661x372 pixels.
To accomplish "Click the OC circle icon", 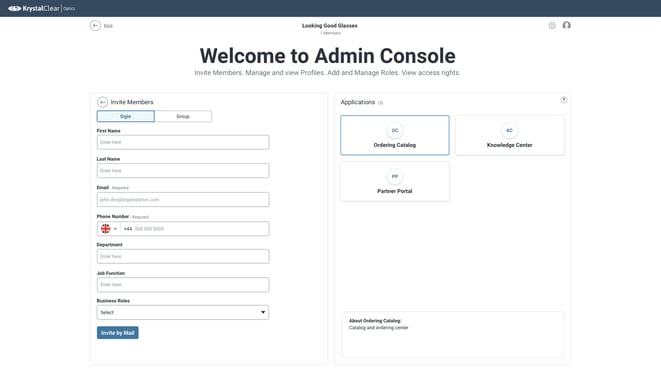I will tap(395, 130).
